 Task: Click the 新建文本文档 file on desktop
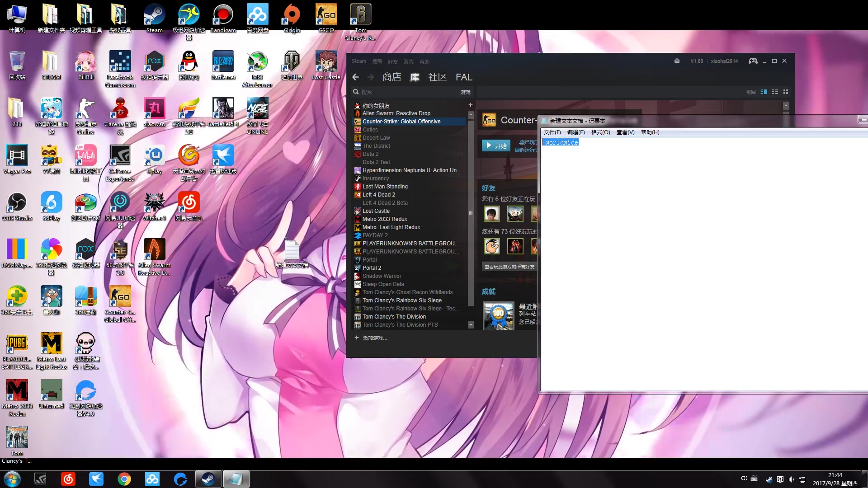[292, 253]
